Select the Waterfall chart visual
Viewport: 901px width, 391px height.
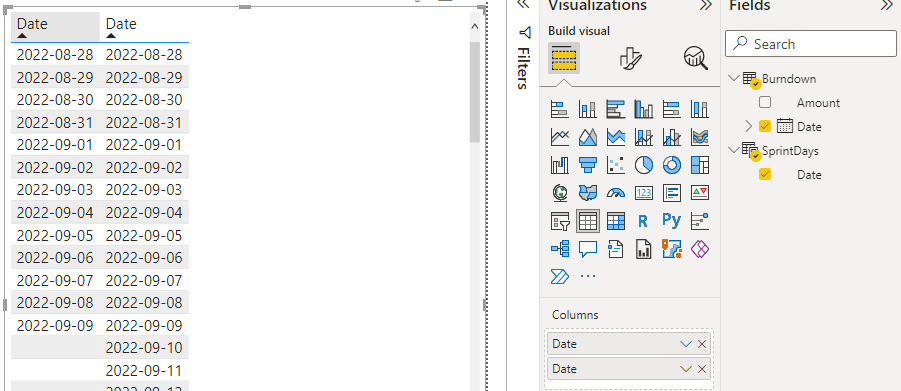point(560,164)
